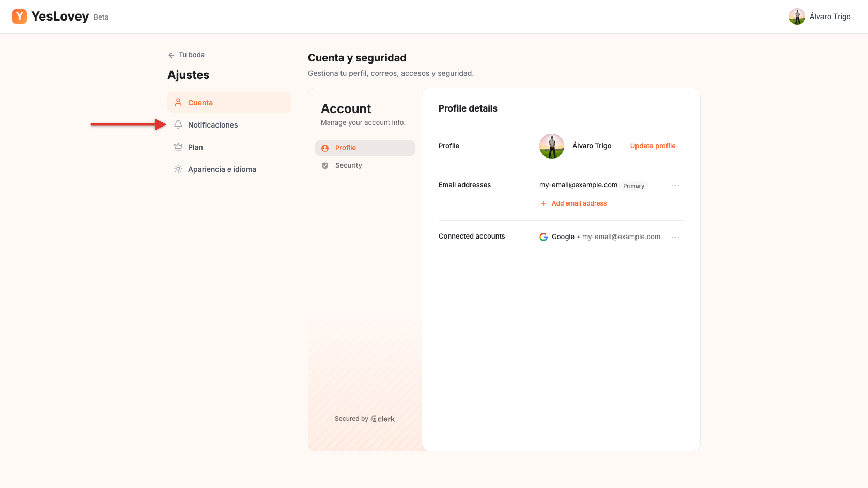Click the Clerk logo in the footer
This screenshot has width=868, height=488.
point(383,419)
